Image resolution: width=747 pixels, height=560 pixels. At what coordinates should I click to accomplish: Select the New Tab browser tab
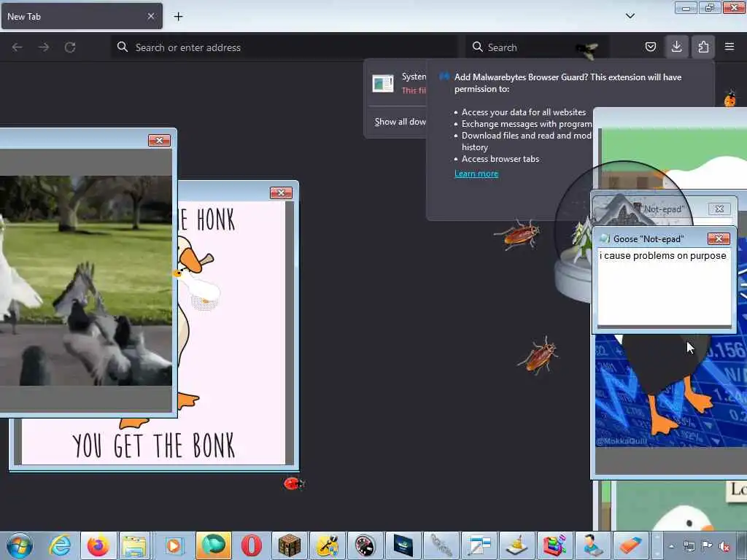[x=82, y=16]
